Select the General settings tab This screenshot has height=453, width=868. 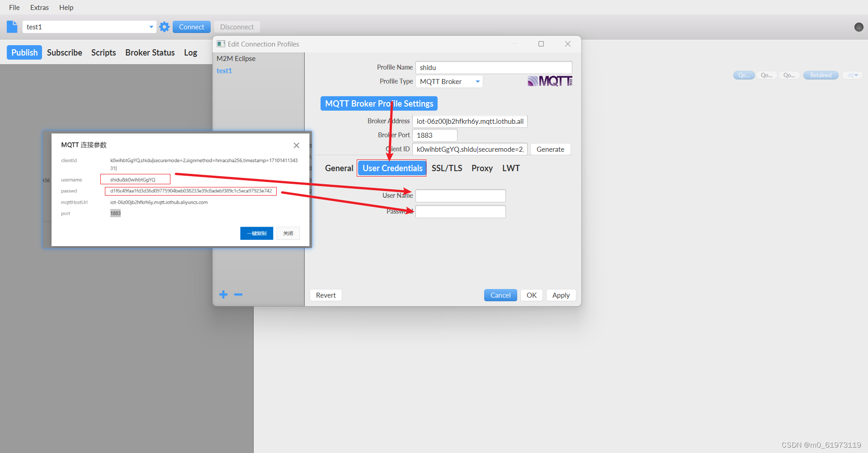click(x=339, y=168)
